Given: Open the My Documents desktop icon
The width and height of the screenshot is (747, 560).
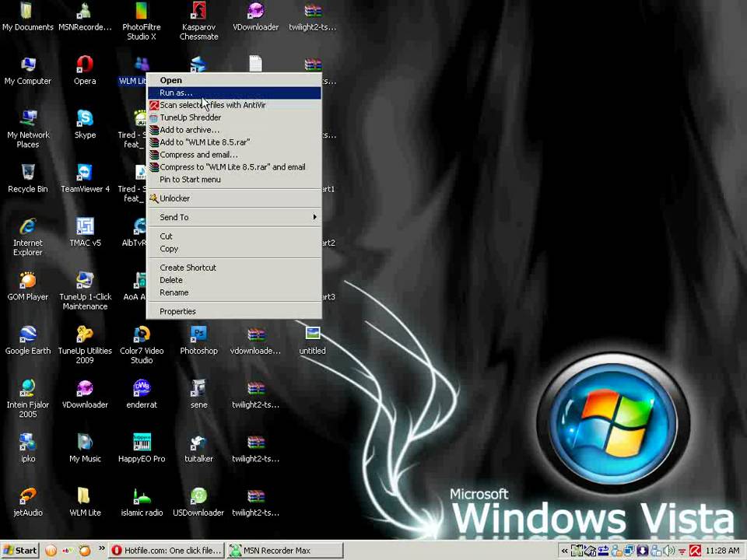Looking at the screenshot, I should [28, 16].
